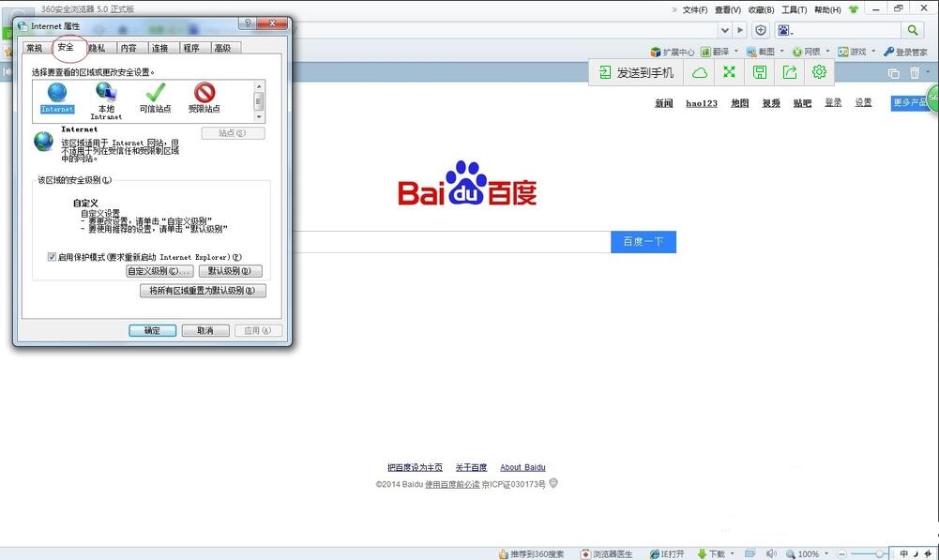
Task: Open the 100% zoom level dropdown
Action: click(x=826, y=553)
